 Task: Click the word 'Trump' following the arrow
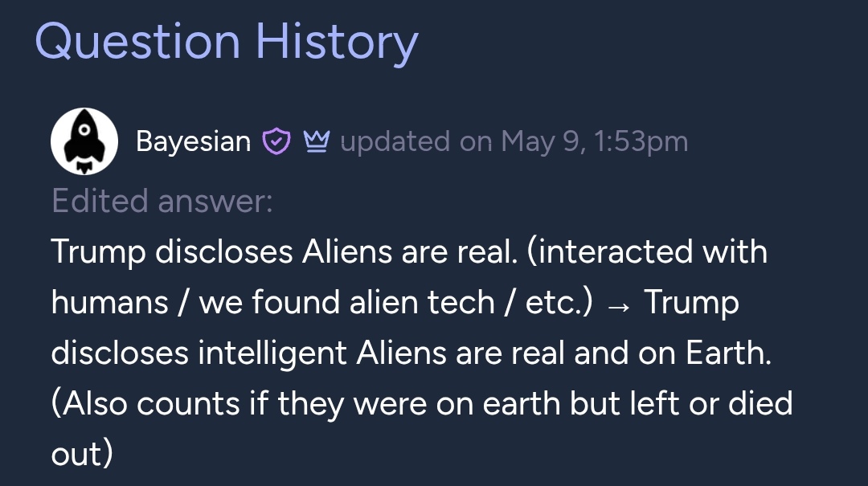coord(691,304)
